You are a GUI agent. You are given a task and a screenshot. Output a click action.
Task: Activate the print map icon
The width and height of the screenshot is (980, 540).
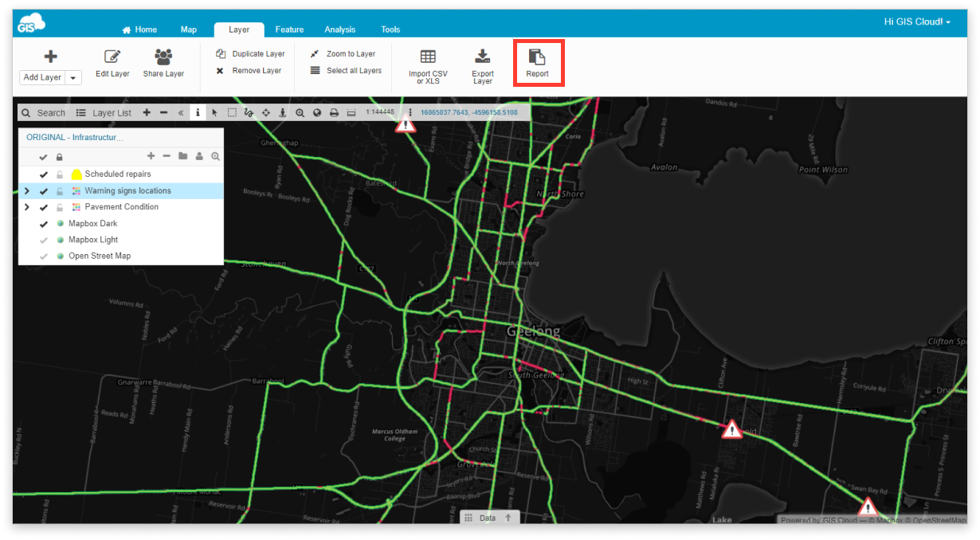[334, 112]
